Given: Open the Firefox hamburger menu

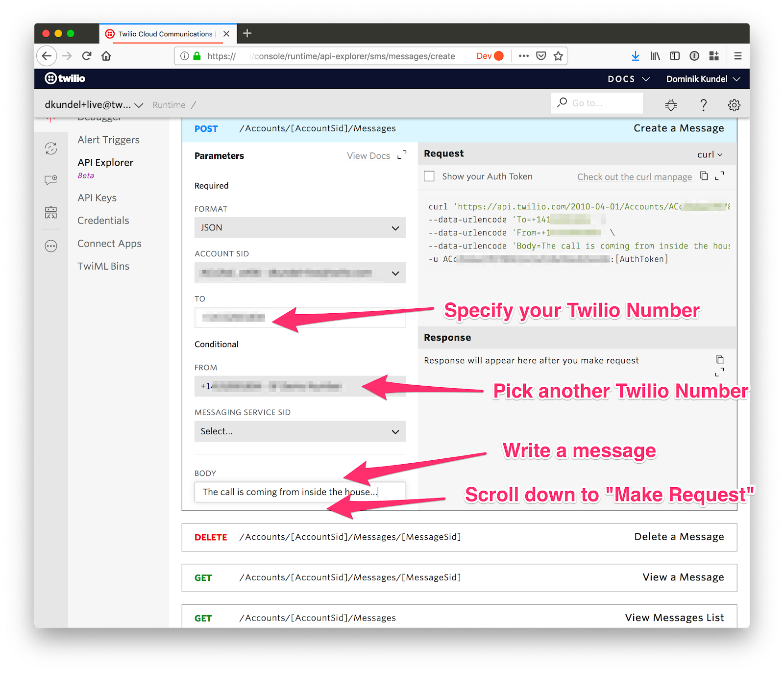Looking at the screenshot, I should coord(737,56).
